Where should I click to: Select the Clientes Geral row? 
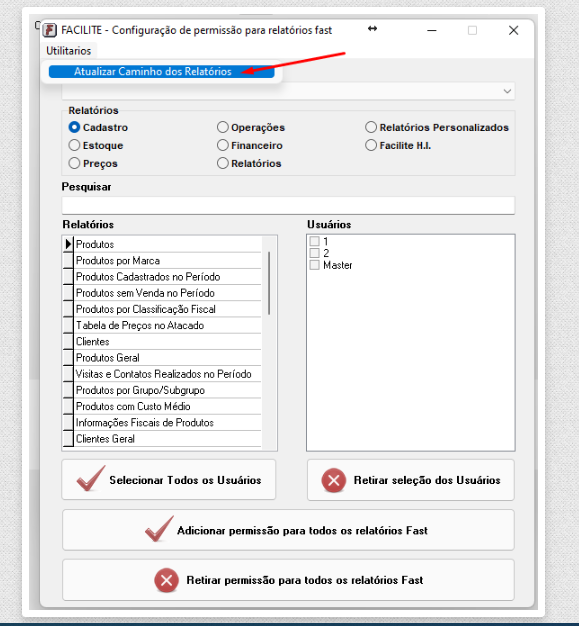(168, 439)
